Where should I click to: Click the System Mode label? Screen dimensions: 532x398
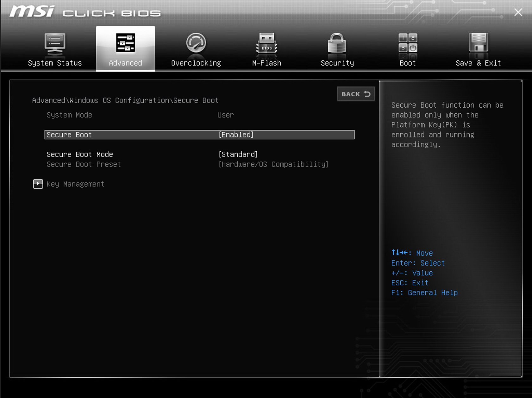69,115
